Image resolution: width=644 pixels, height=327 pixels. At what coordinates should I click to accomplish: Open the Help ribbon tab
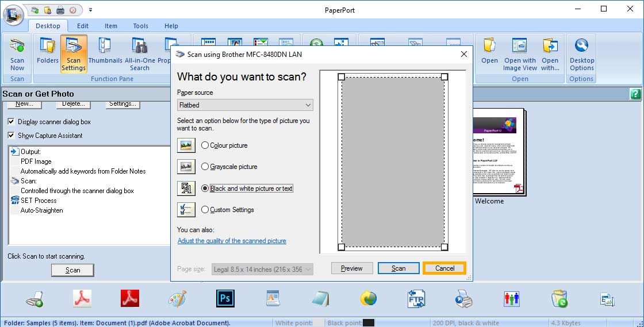(171, 26)
